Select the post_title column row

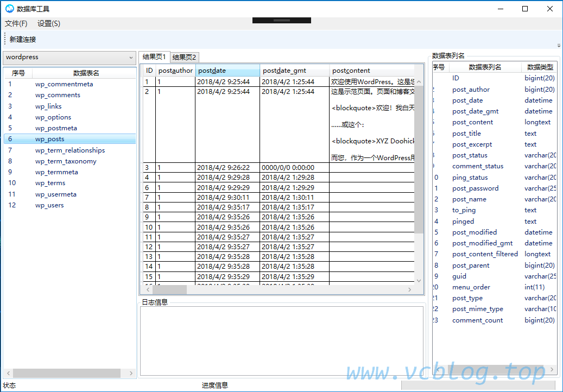click(495, 134)
